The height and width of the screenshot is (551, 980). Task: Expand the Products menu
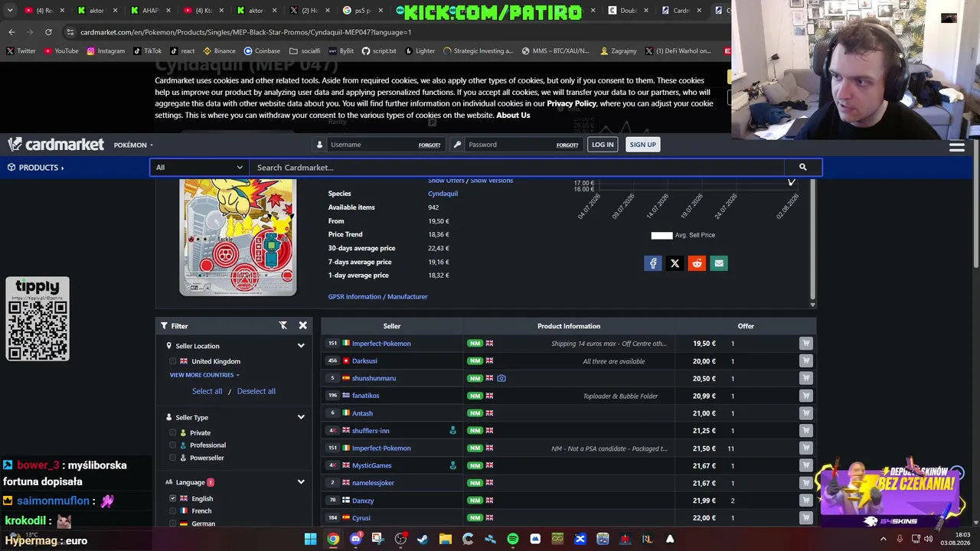36,167
